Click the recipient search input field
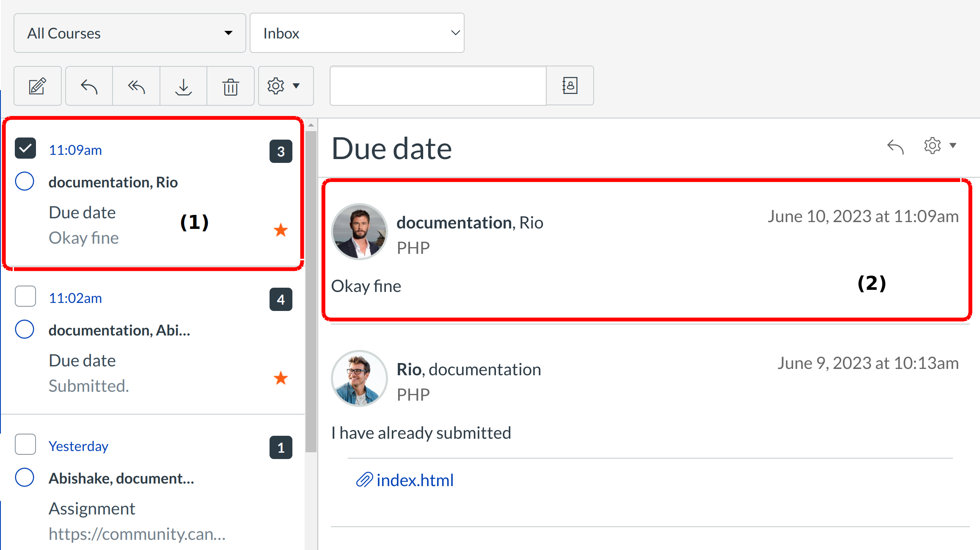Image resolution: width=980 pixels, height=550 pixels. coord(438,86)
